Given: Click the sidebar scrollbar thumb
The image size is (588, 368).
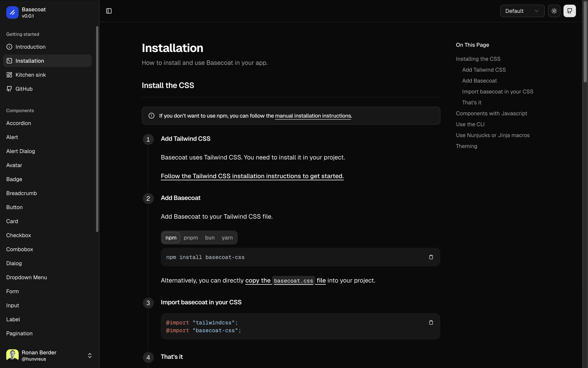Looking at the screenshot, I should (97, 129).
